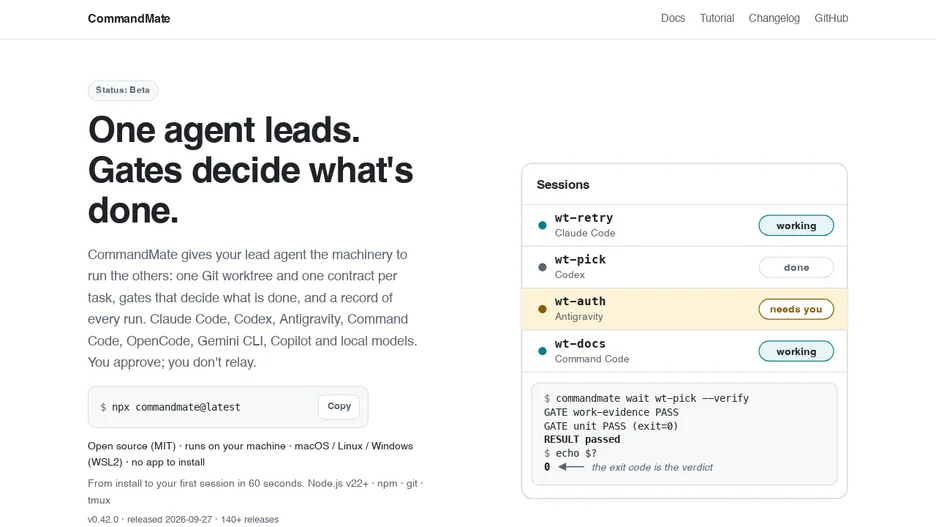Click the gray status dot beside wt-pick

tap(542, 267)
